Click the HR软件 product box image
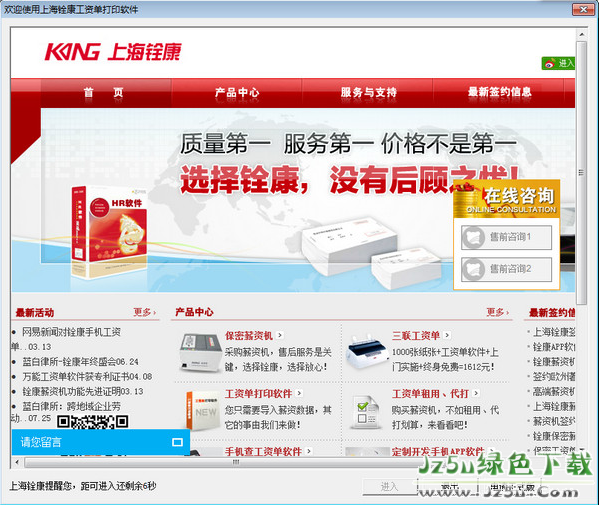The width and height of the screenshot is (599, 505). click(x=108, y=232)
